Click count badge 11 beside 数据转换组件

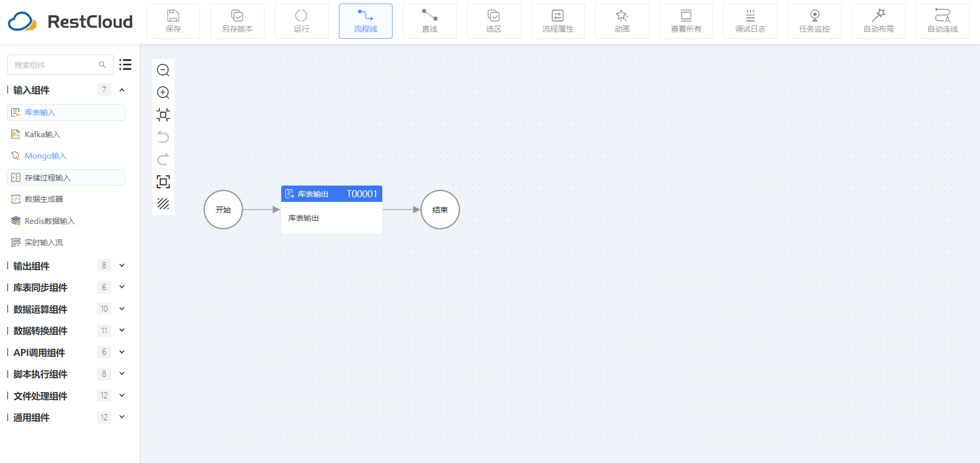click(104, 330)
